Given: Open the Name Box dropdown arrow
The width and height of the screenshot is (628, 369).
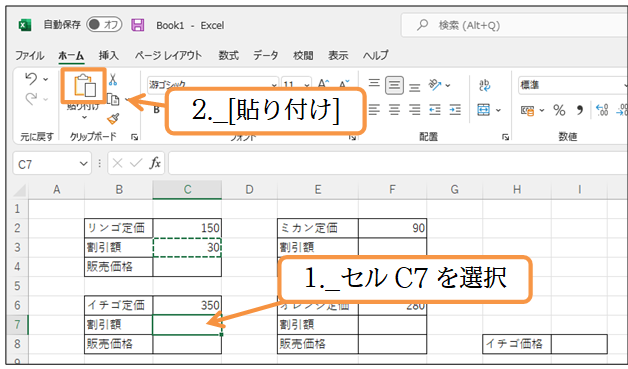Looking at the screenshot, I should [83, 163].
